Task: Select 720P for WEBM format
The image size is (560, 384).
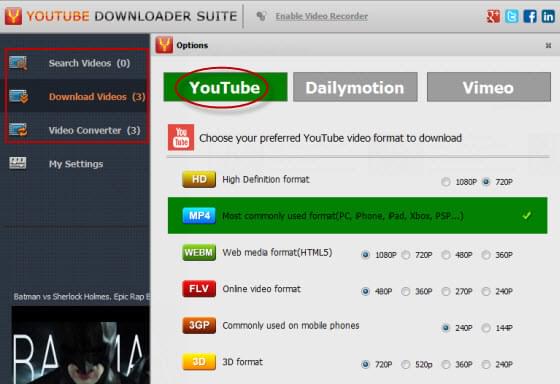Action: coord(405,255)
